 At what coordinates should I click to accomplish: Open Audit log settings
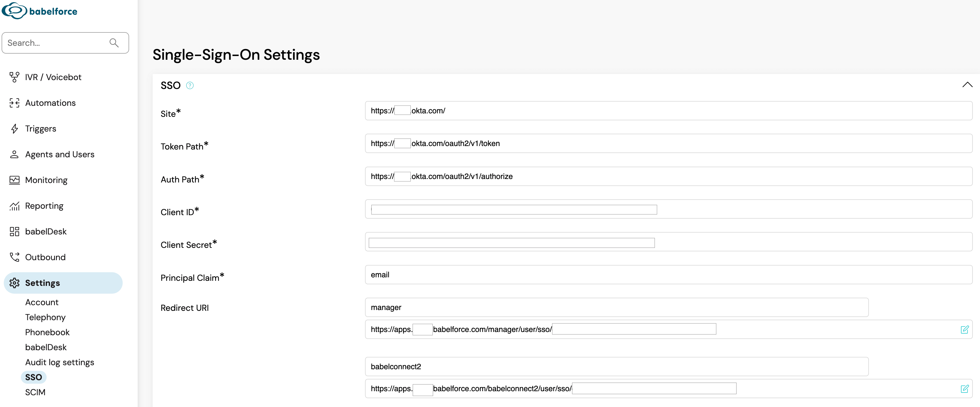pyautogui.click(x=59, y=363)
